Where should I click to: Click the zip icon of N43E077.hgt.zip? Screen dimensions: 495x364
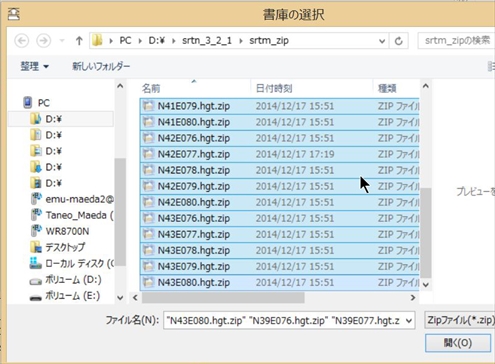pyautogui.click(x=148, y=234)
